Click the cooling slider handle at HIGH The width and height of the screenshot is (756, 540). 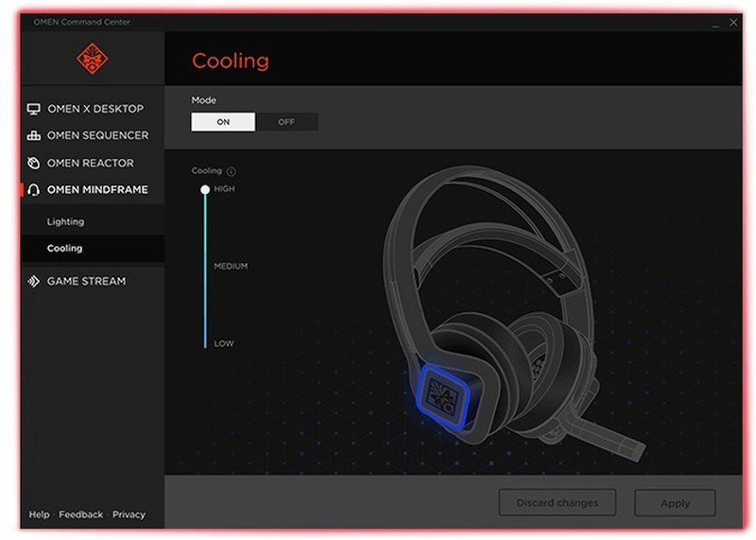point(205,190)
